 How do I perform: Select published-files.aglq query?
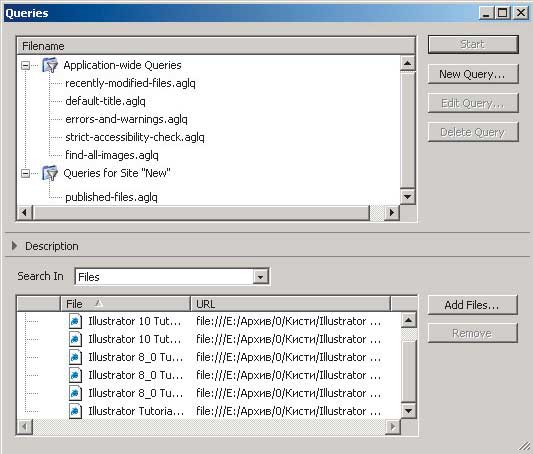coord(111,197)
